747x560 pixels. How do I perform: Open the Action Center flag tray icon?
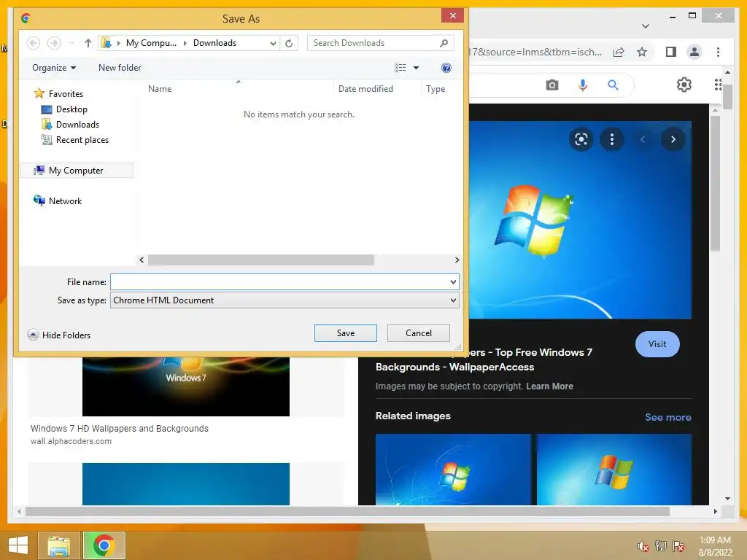[678, 546]
